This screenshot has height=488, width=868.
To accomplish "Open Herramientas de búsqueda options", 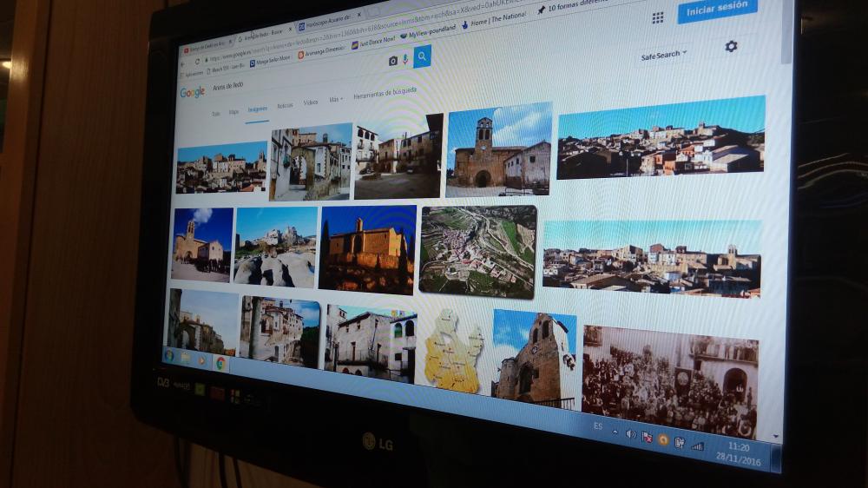I will pyautogui.click(x=385, y=92).
